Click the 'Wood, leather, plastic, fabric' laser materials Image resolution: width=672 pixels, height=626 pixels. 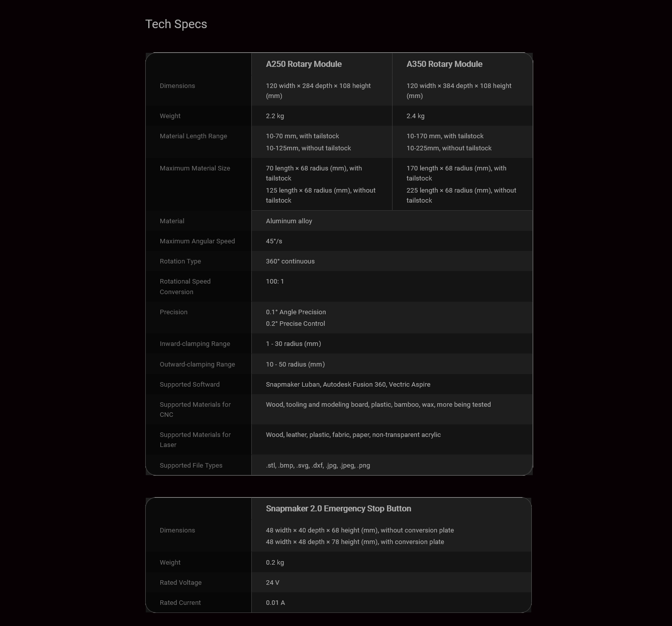coord(353,435)
